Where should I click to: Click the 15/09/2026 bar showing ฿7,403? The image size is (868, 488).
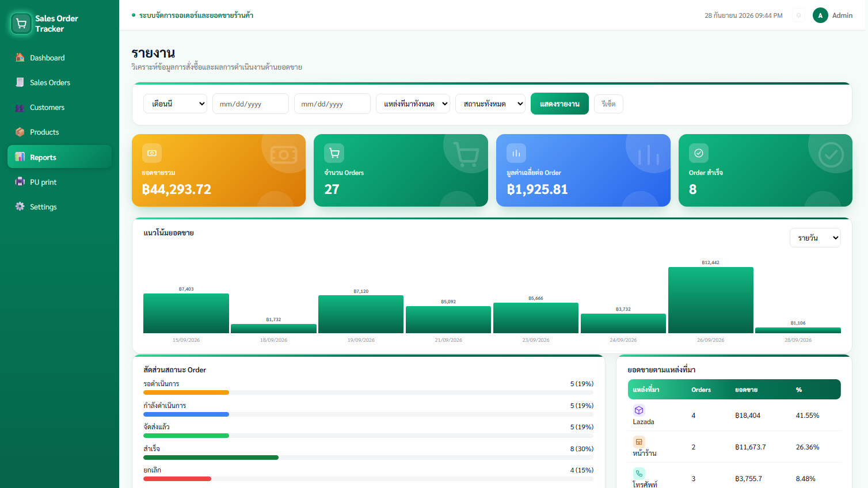[186, 313]
